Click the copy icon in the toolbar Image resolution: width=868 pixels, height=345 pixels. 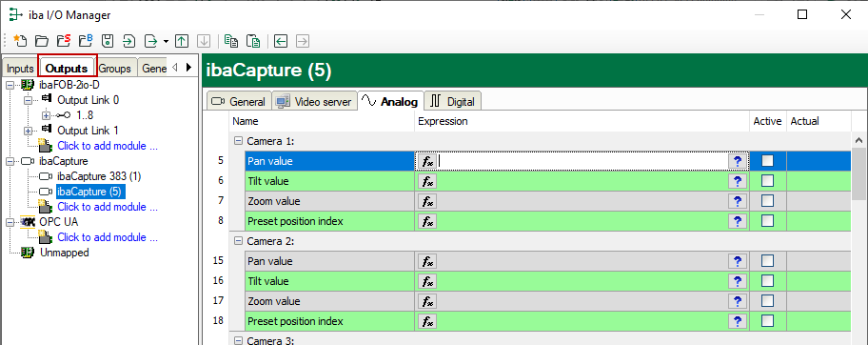(x=231, y=40)
